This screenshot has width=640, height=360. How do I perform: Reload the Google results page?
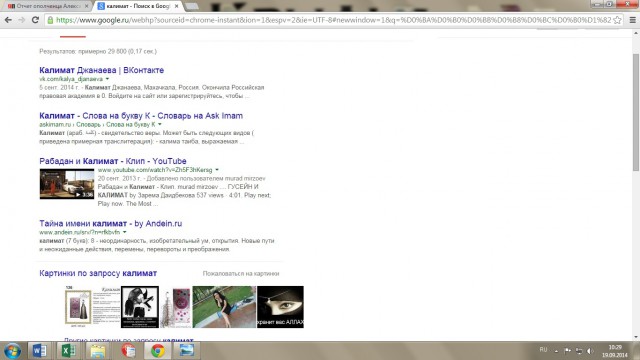pyautogui.click(x=36, y=20)
